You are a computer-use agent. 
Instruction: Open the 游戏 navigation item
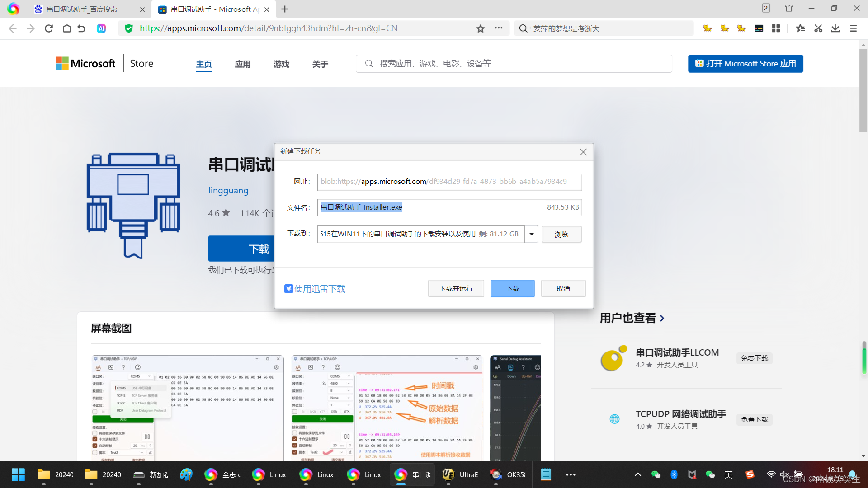281,64
